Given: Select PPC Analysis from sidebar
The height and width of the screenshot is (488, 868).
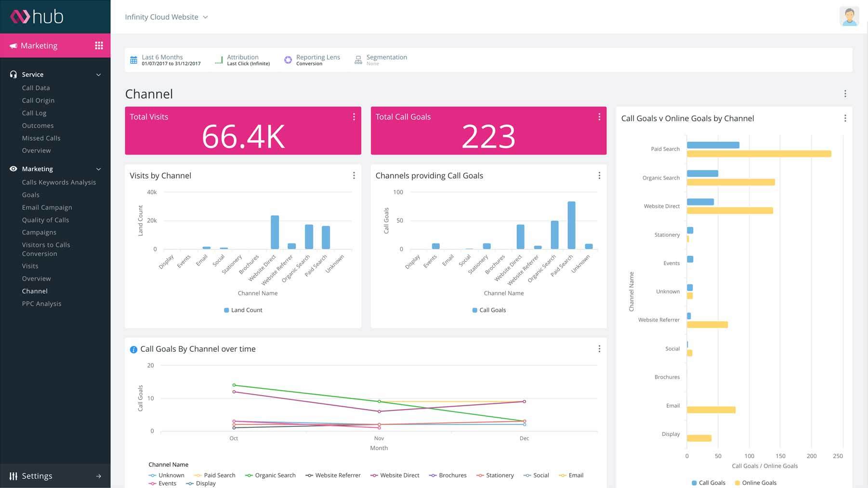Looking at the screenshot, I should (41, 304).
